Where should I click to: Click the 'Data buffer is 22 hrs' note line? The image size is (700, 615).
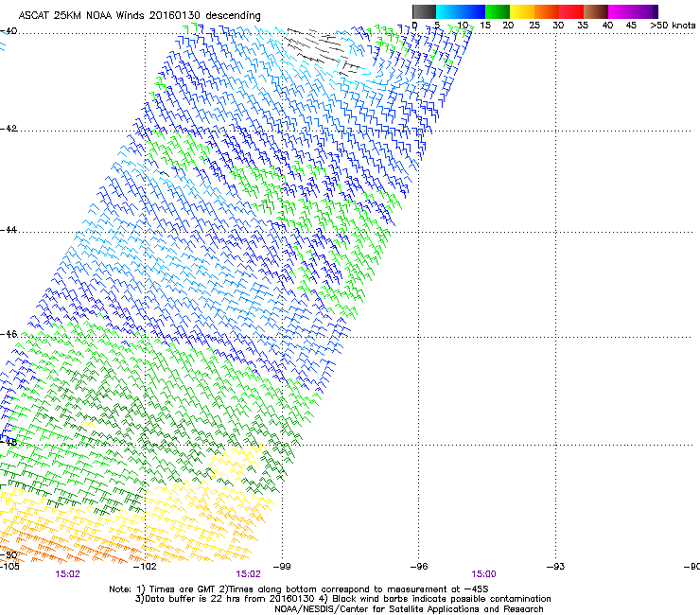[342, 599]
